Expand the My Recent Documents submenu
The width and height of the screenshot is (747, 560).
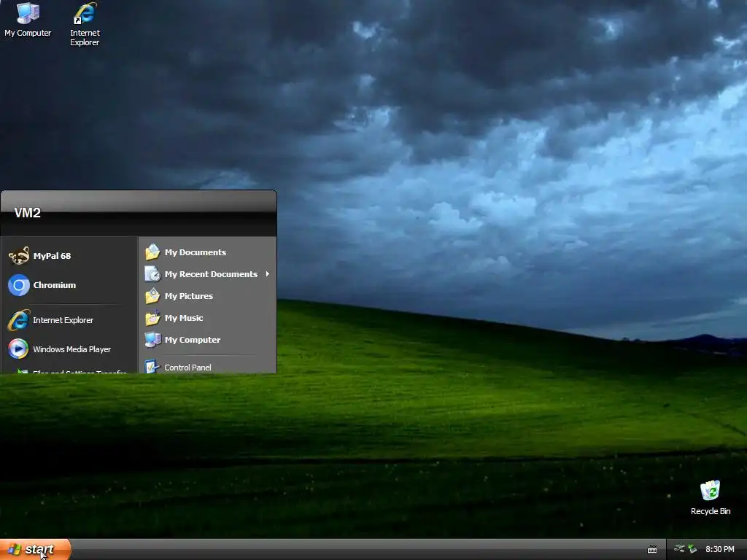(208, 274)
